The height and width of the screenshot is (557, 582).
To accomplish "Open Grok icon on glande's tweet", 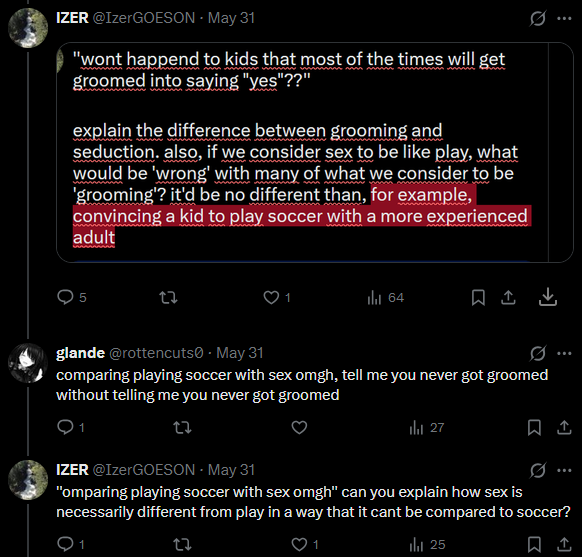I will point(537,353).
